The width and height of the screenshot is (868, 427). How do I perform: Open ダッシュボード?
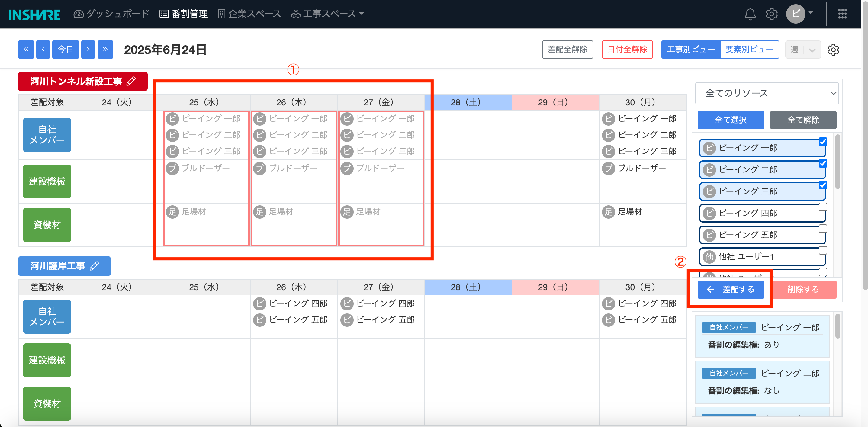coord(111,14)
